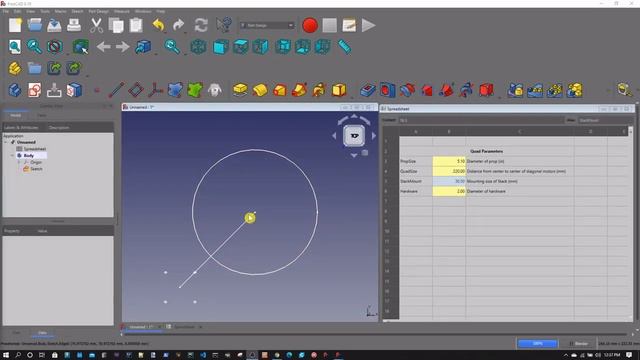
Task: Click the Pad yellow extrude icon
Action: pos(240,90)
